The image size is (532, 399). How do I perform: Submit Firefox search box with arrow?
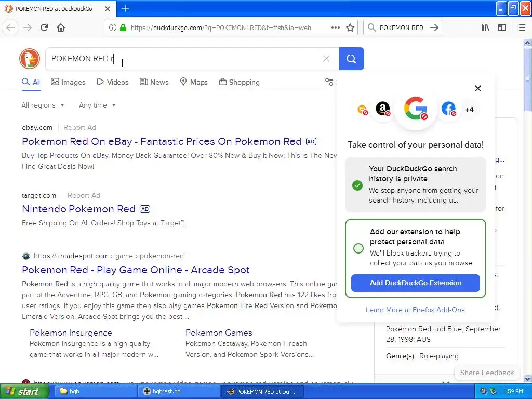point(434,28)
